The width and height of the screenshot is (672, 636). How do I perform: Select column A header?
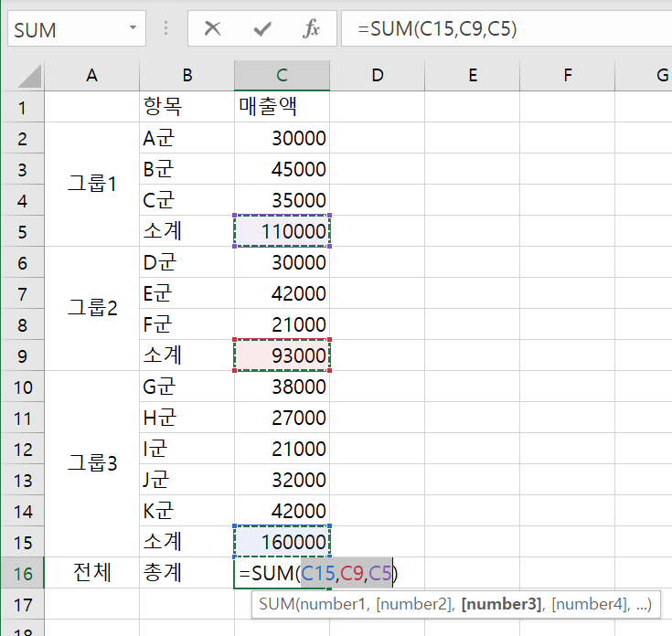pos(91,76)
